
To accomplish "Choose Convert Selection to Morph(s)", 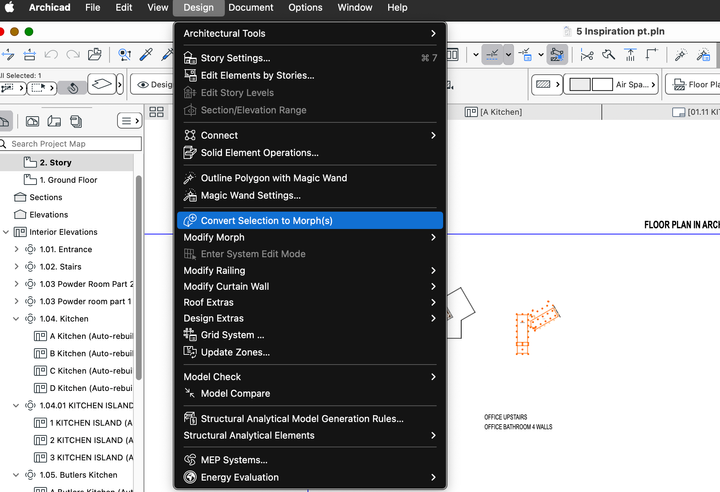I will pos(310,221).
